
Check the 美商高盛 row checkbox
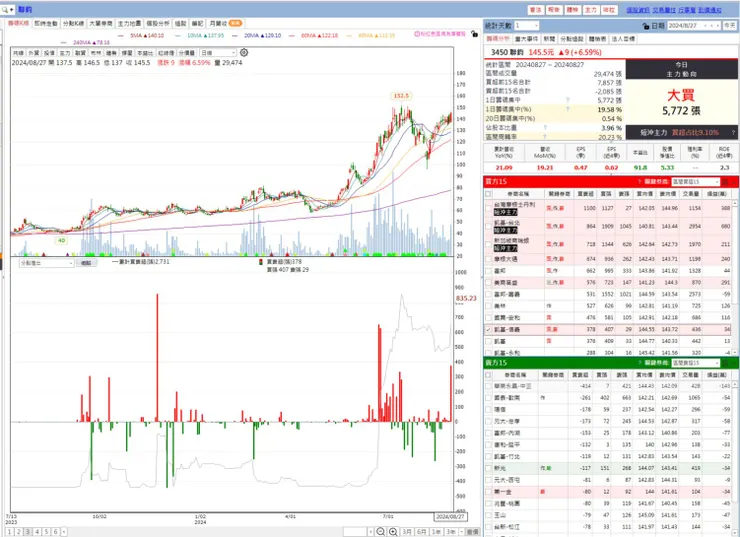[488, 283]
